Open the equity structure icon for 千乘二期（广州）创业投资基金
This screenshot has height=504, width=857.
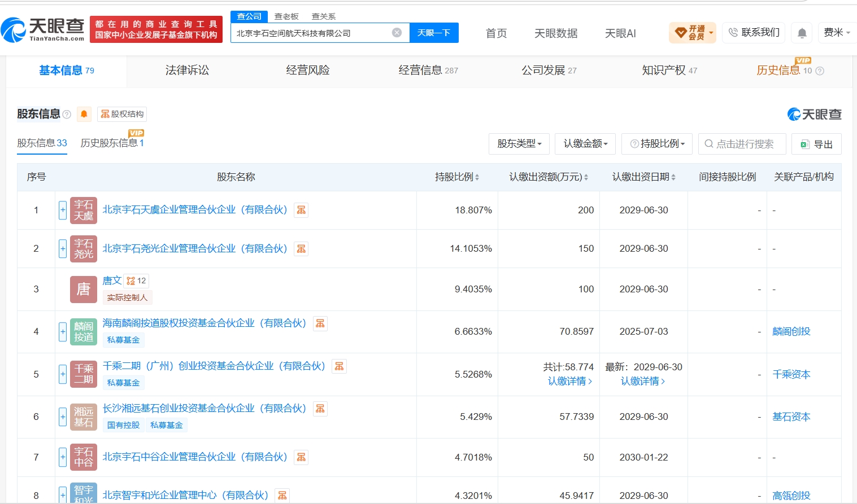pos(339,366)
